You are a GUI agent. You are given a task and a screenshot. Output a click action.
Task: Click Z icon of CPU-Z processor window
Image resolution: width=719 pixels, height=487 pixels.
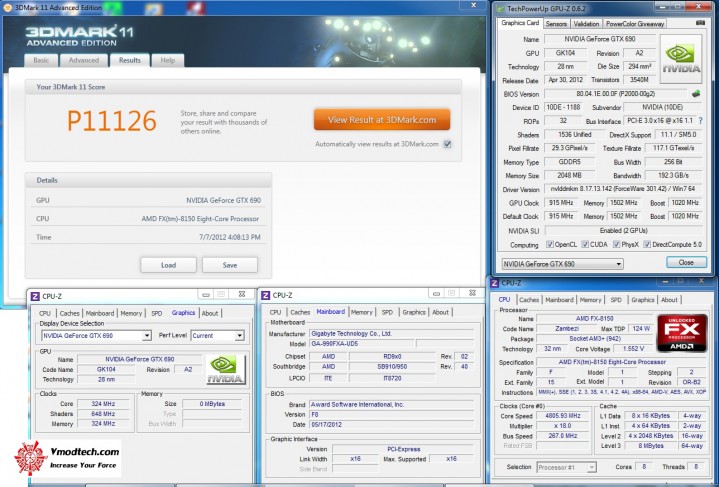(x=495, y=283)
